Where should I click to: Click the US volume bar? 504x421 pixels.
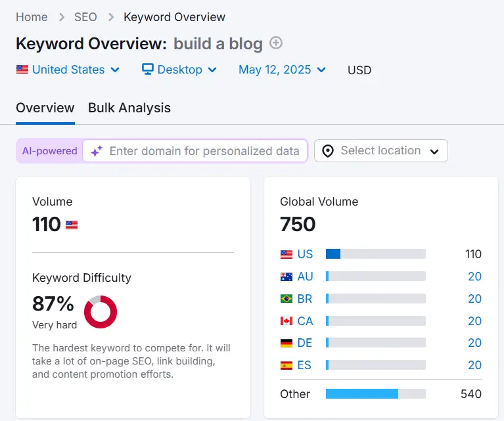(x=376, y=254)
